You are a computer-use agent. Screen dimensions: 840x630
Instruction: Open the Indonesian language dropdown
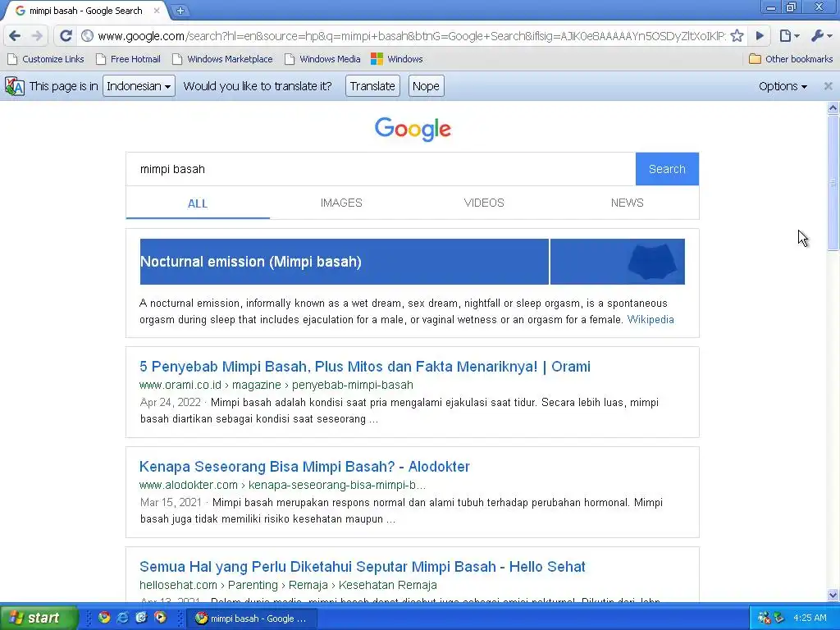[139, 86]
